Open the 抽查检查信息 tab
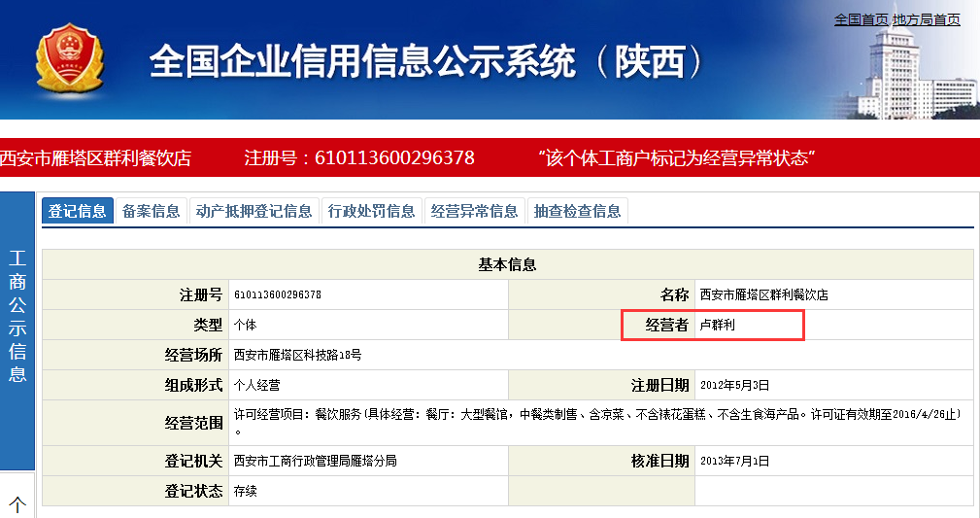The height and width of the screenshot is (518, 980). pyautogui.click(x=578, y=211)
